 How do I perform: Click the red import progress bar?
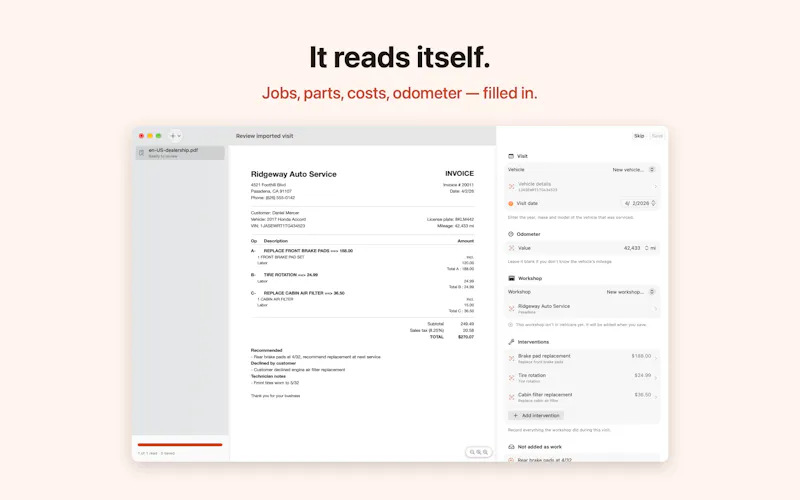click(180, 444)
